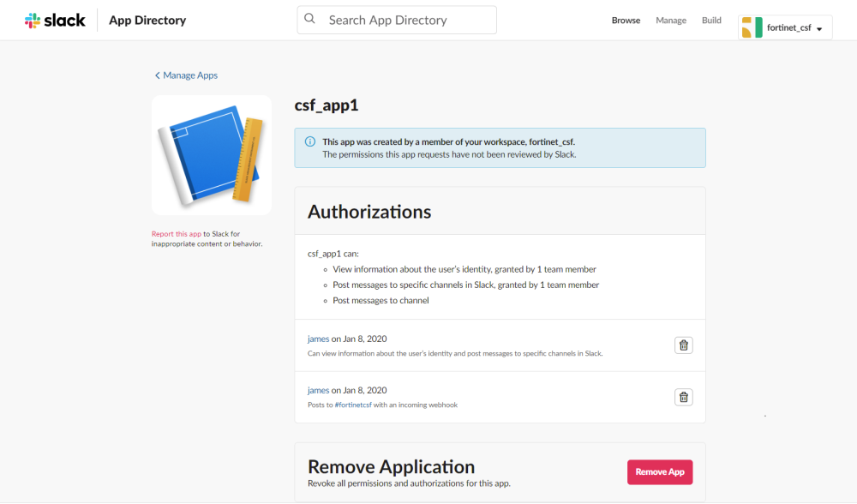Open the Manage menu item
This screenshot has width=857, height=504.
[x=671, y=21]
